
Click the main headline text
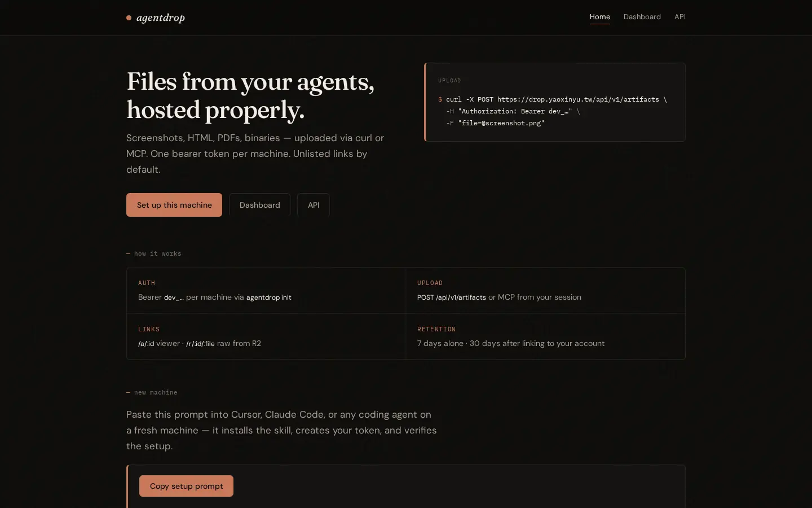coord(250,95)
